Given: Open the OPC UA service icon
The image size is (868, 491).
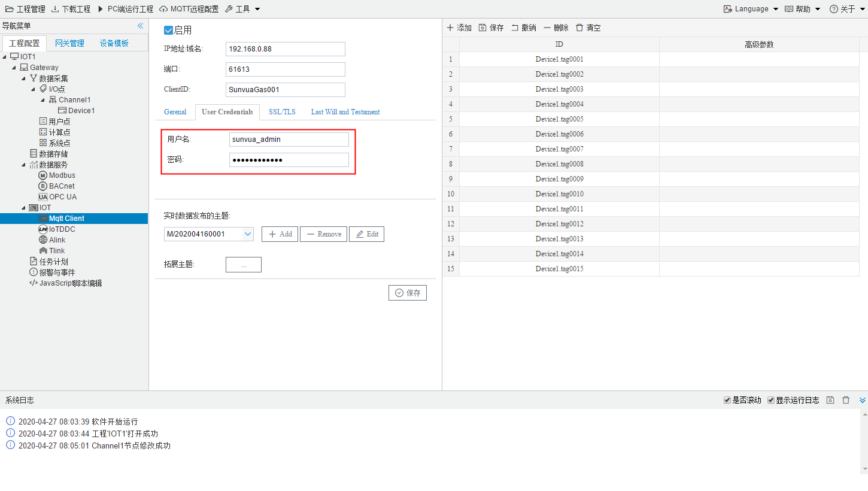Looking at the screenshot, I should (43, 197).
